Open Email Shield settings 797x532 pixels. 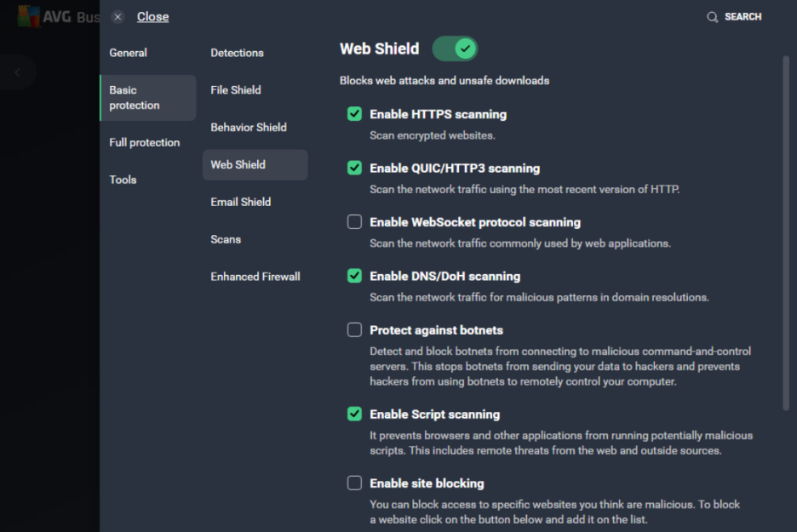coord(241,202)
